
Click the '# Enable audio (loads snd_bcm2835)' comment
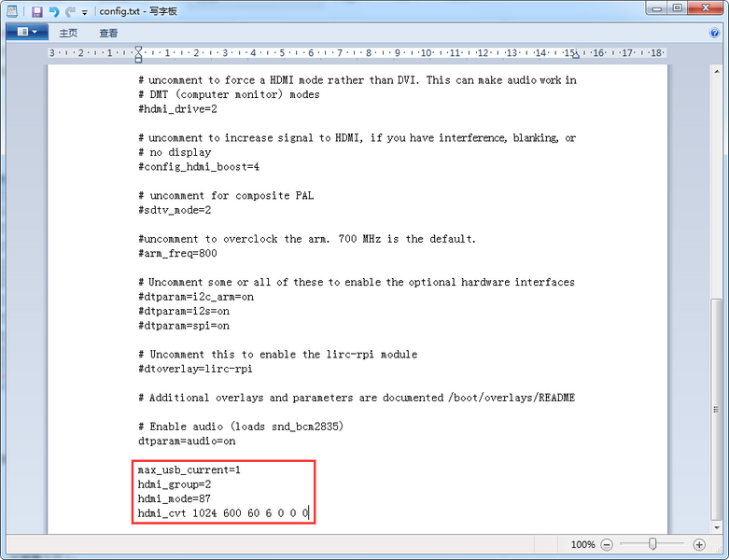pos(241,427)
